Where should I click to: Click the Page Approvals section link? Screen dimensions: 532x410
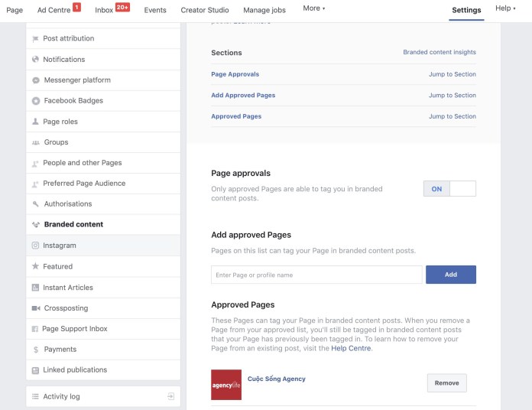[x=235, y=74]
